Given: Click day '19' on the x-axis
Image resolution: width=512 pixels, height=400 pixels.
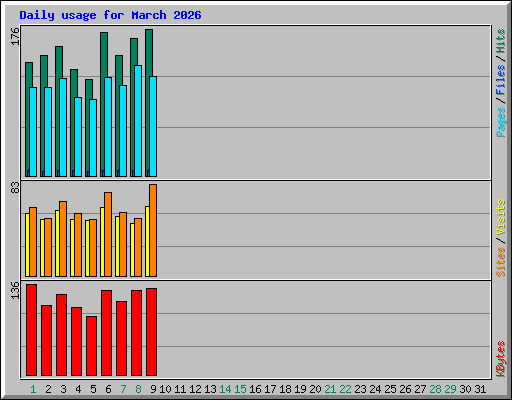Looking at the screenshot, I should tap(300, 389).
